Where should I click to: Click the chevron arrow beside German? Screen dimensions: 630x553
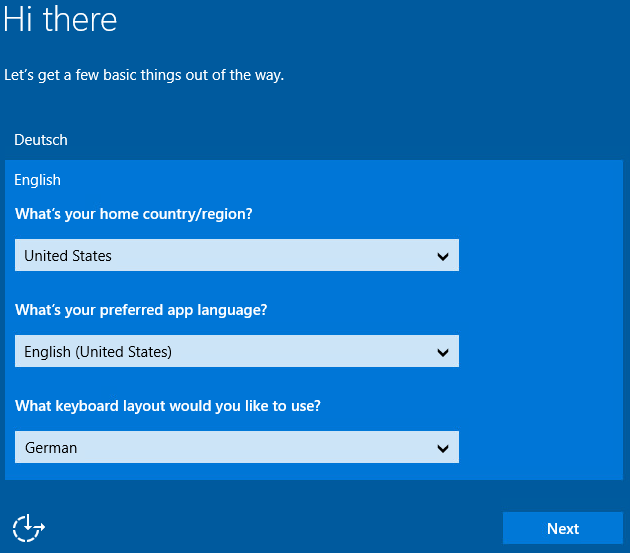click(x=443, y=448)
